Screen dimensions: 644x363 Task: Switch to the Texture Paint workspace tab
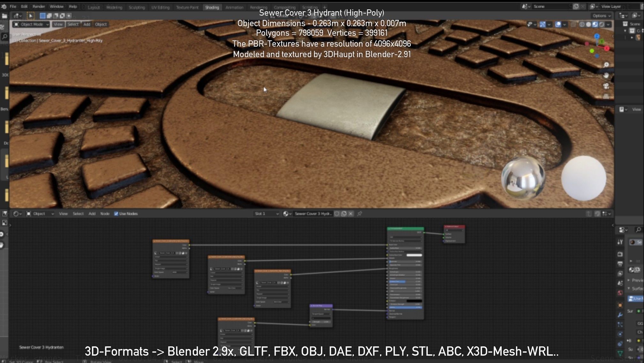187,7
